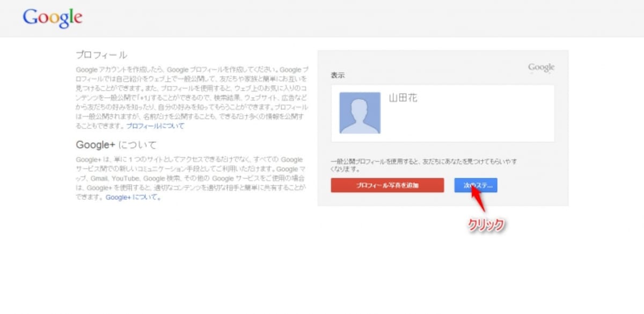Click the プロフィール heading
The width and height of the screenshot is (644, 314).
(101, 55)
